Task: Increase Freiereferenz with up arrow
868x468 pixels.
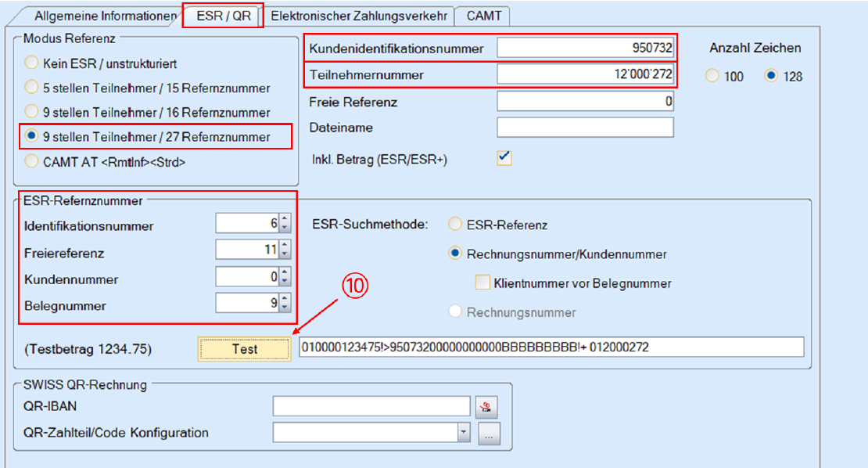Action: pyautogui.click(x=285, y=245)
